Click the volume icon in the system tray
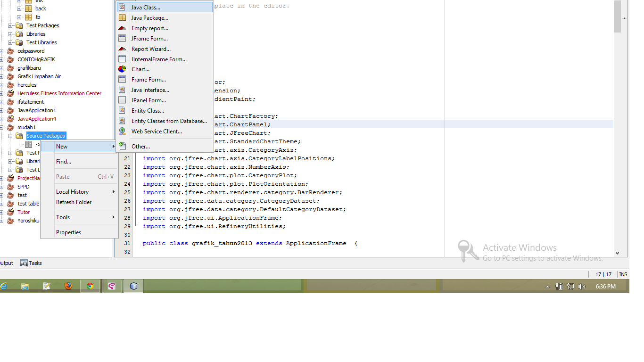644x362 pixels. 581,286
